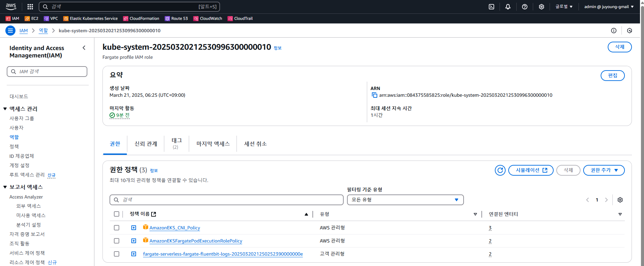Collapse the 액세스 관리 section
644x266 pixels.
(x=5, y=109)
